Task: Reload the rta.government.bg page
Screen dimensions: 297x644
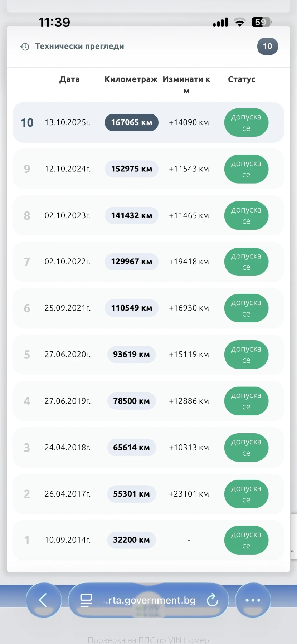Action: [212, 600]
